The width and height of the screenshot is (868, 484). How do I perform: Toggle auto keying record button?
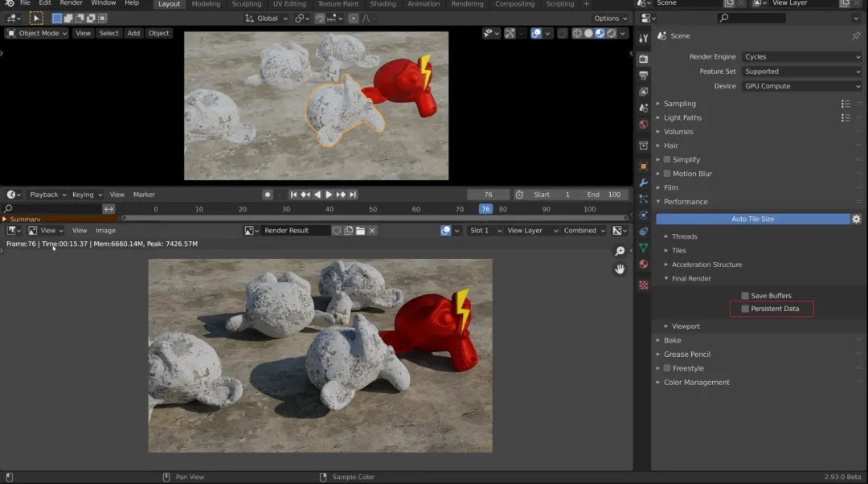[x=268, y=195]
